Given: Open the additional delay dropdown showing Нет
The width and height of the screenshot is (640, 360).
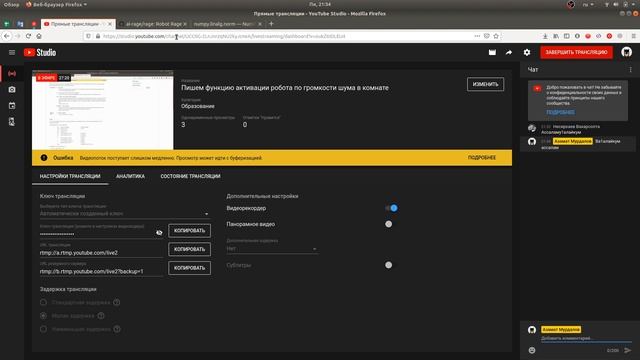Looking at the screenshot, I should pos(272,249).
